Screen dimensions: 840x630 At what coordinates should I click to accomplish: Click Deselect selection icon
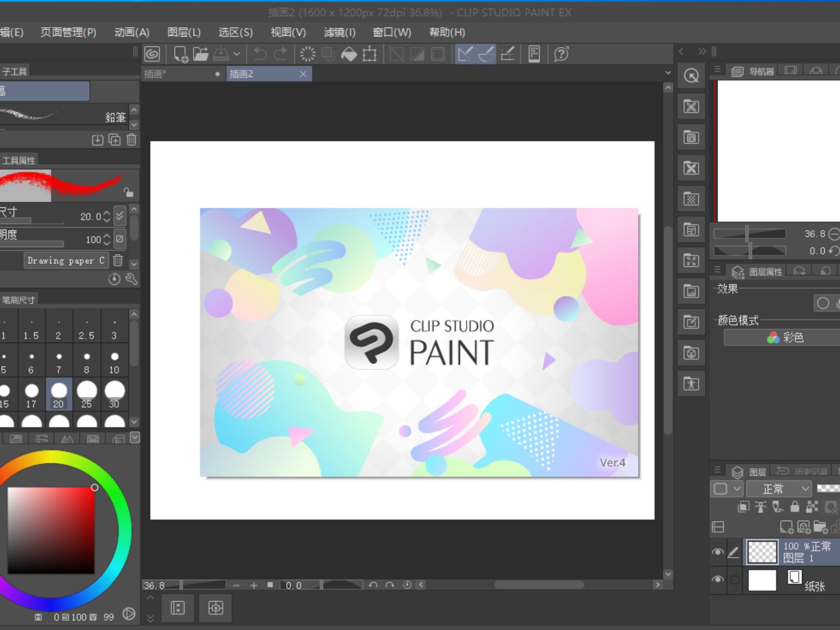tap(397, 54)
